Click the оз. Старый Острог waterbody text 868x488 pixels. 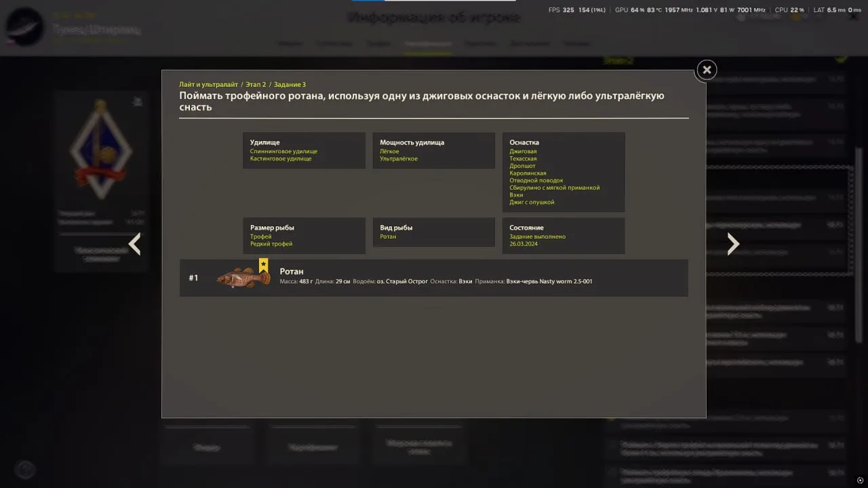[x=403, y=281]
